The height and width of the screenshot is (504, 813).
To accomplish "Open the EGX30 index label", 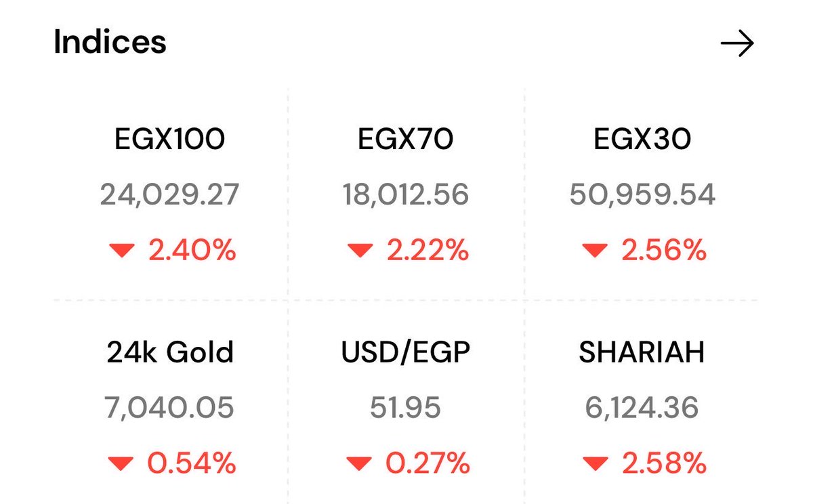I will 642,139.
